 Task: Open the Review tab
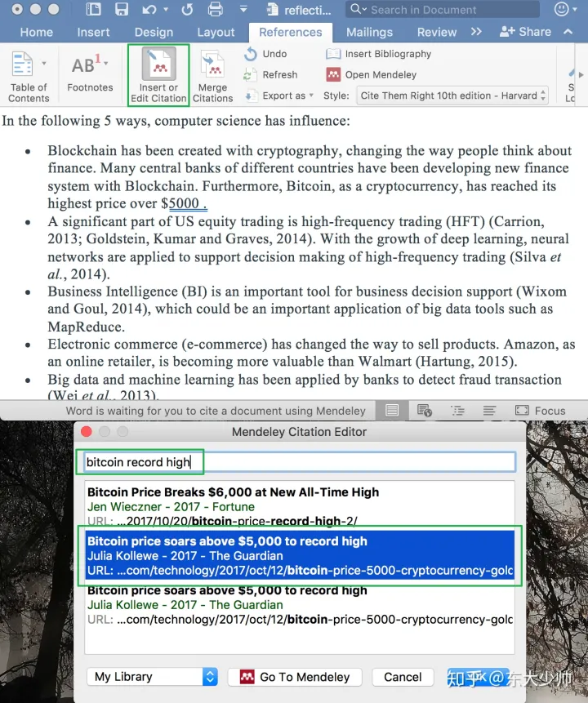(x=437, y=33)
